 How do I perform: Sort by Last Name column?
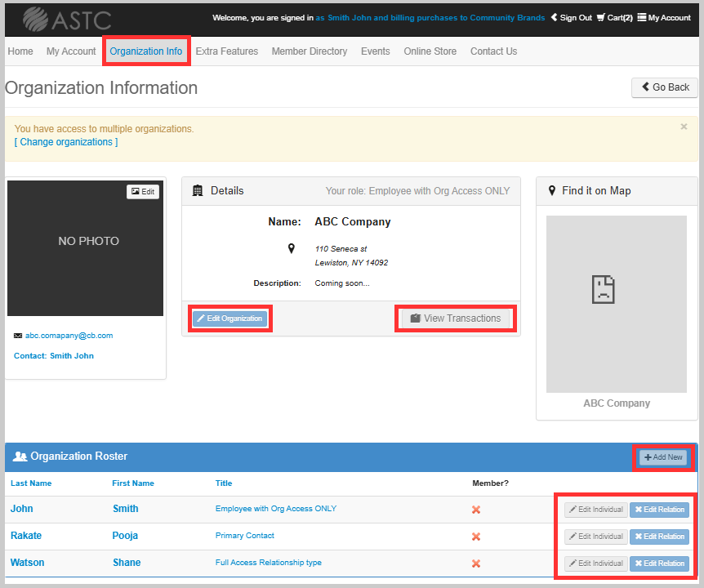(x=31, y=483)
